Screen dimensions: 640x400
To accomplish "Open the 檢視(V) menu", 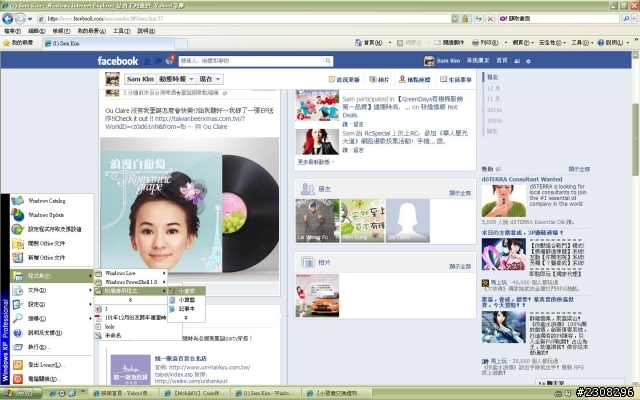I will [x=61, y=31].
